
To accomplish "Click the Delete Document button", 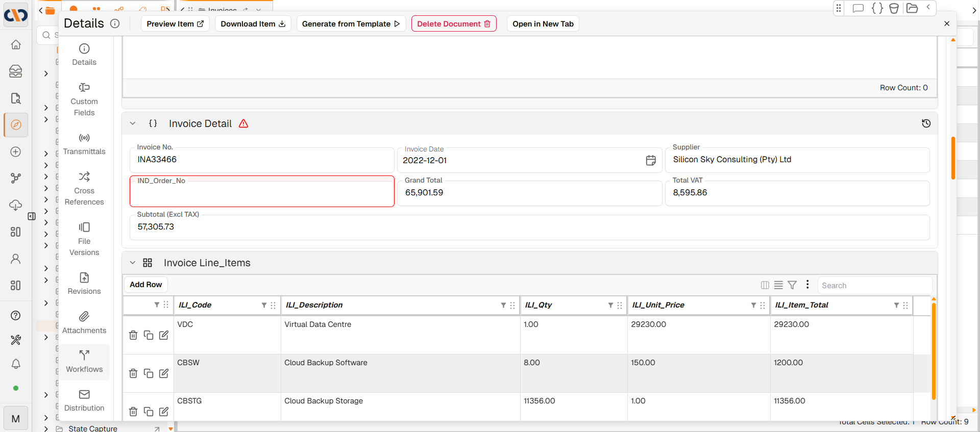I will pyautogui.click(x=453, y=24).
